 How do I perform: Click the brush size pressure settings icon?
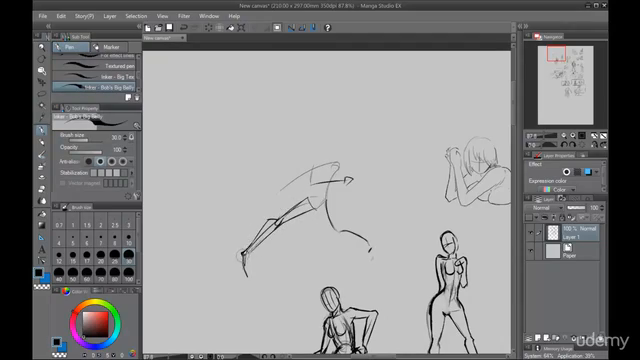click(x=132, y=137)
